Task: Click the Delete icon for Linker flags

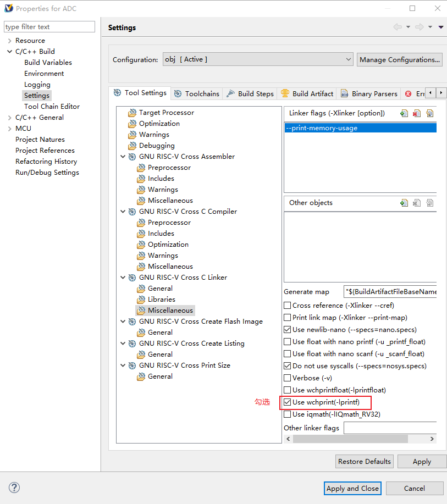Action: click(417, 113)
